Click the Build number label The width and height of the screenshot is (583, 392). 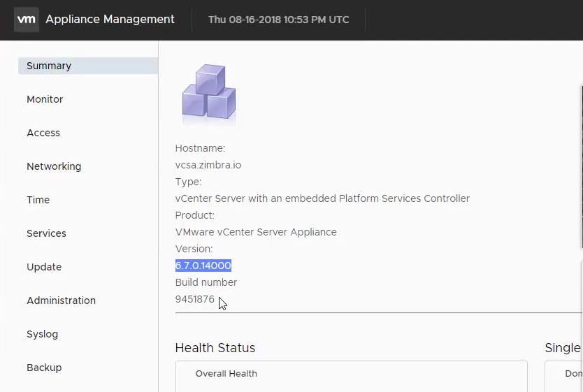(206, 282)
